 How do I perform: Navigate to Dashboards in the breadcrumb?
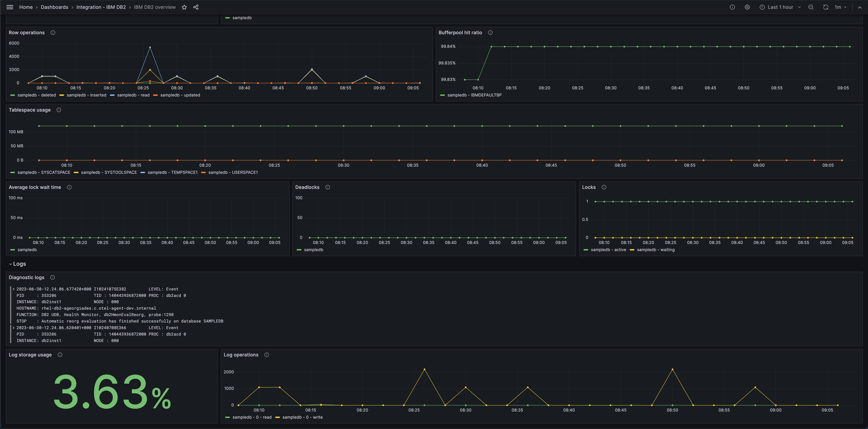[x=54, y=7]
